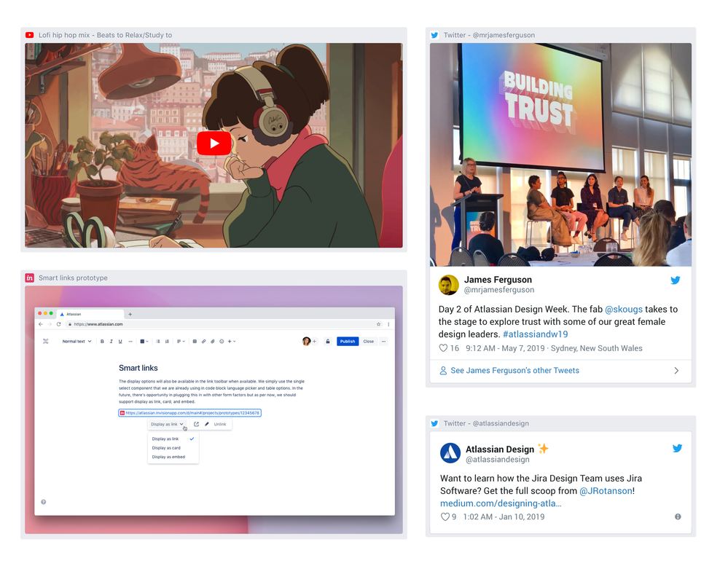The height and width of the screenshot is (574, 728).
Task: Play the Lofi hip hop mix video
Action: point(214,143)
